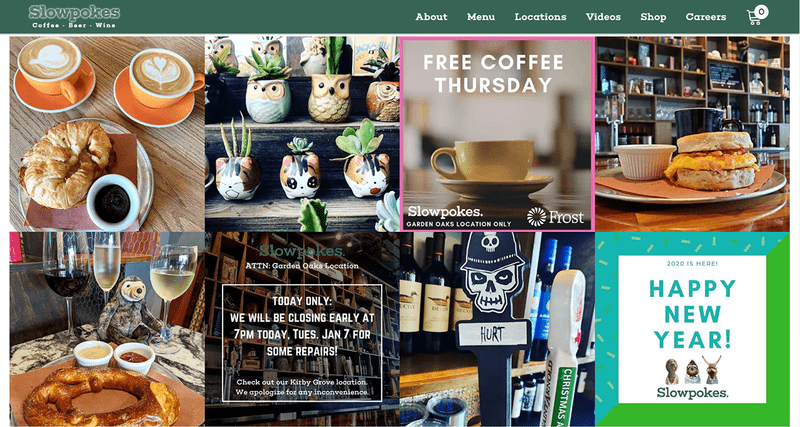Click the cart item count badge

click(x=761, y=11)
